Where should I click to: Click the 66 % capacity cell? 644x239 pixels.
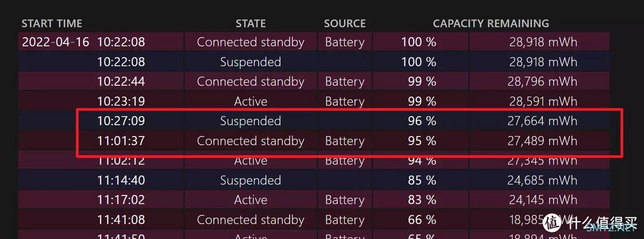coord(422,219)
